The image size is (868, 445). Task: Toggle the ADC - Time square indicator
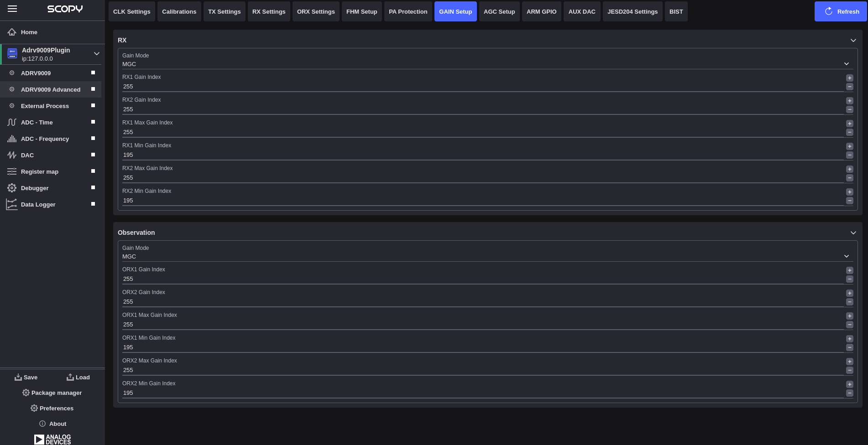tap(93, 122)
